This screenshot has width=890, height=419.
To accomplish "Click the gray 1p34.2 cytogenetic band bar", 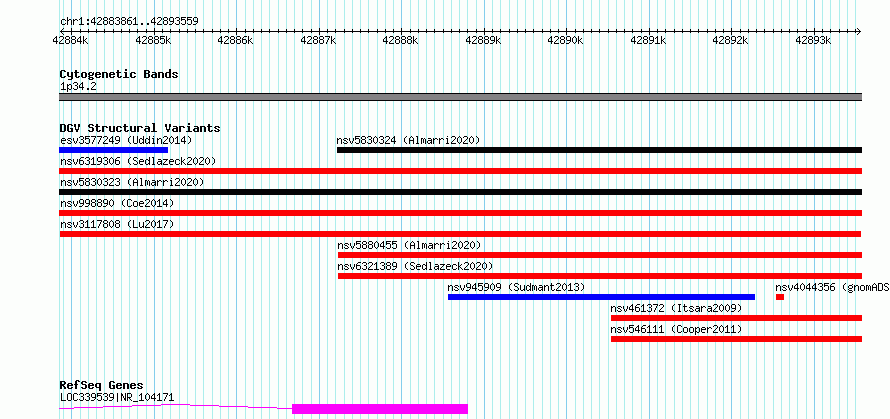I will tap(460, 97).
